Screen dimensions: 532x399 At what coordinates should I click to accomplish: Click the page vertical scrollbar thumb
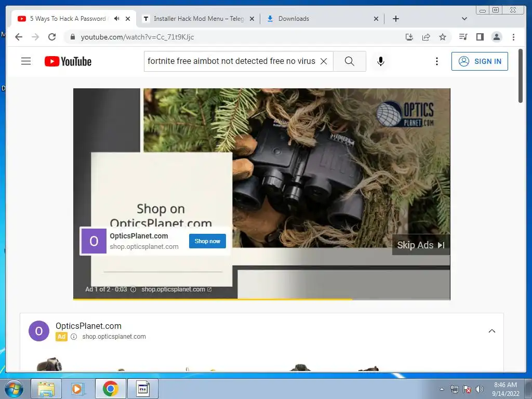pyautogui.click(x=521, y=76)
